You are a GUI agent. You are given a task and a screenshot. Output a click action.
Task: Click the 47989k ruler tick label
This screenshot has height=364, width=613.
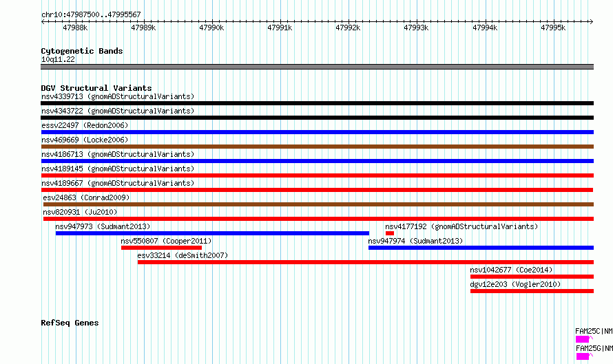click(x=143, y=28)
